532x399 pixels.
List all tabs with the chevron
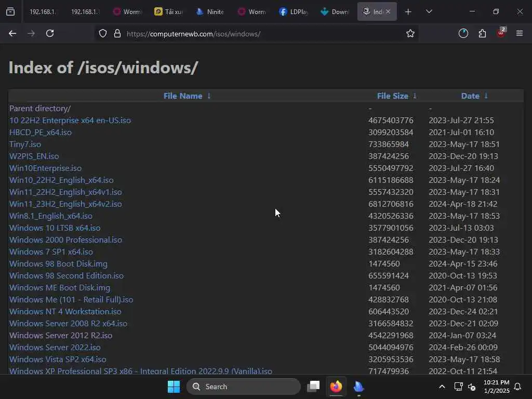click(429, 12)
